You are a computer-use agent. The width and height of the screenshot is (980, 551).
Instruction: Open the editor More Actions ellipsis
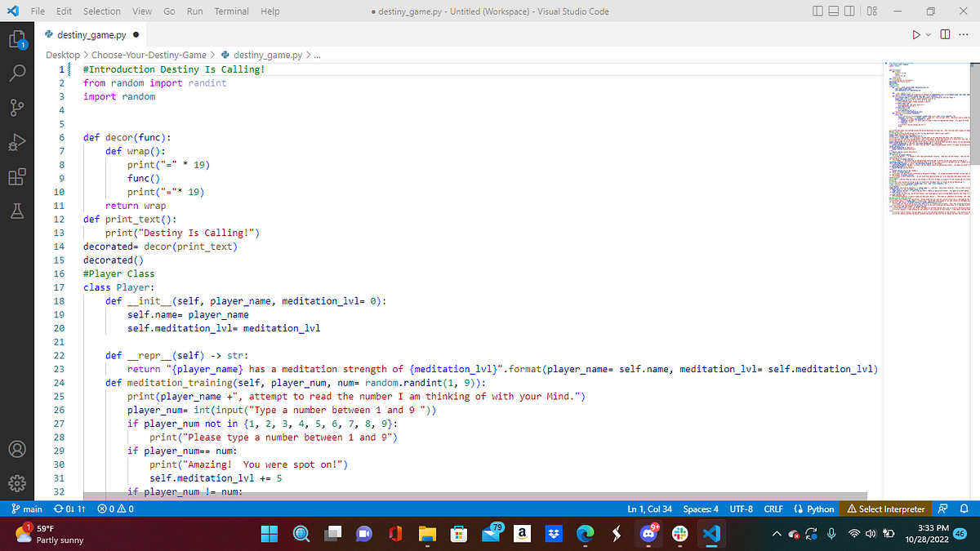tap(965, 35)
